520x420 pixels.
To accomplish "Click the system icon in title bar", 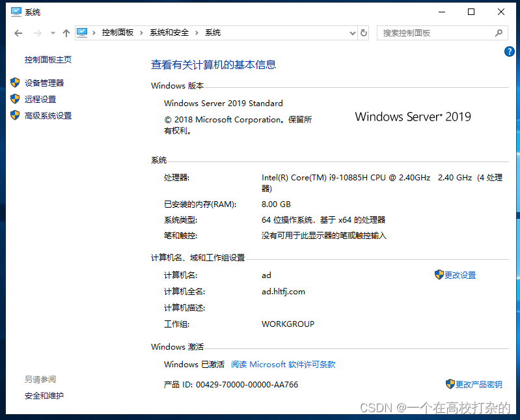I will pos(16,12).
